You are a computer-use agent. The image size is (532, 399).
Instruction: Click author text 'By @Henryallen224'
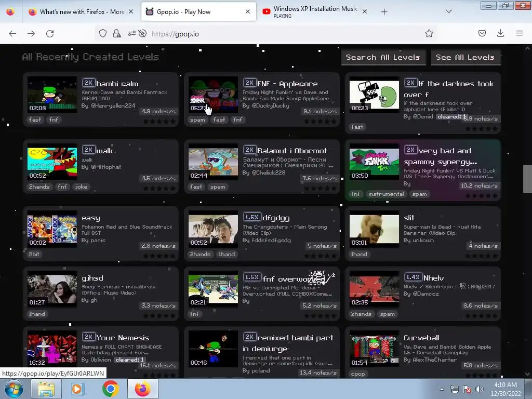pos(108,105)
